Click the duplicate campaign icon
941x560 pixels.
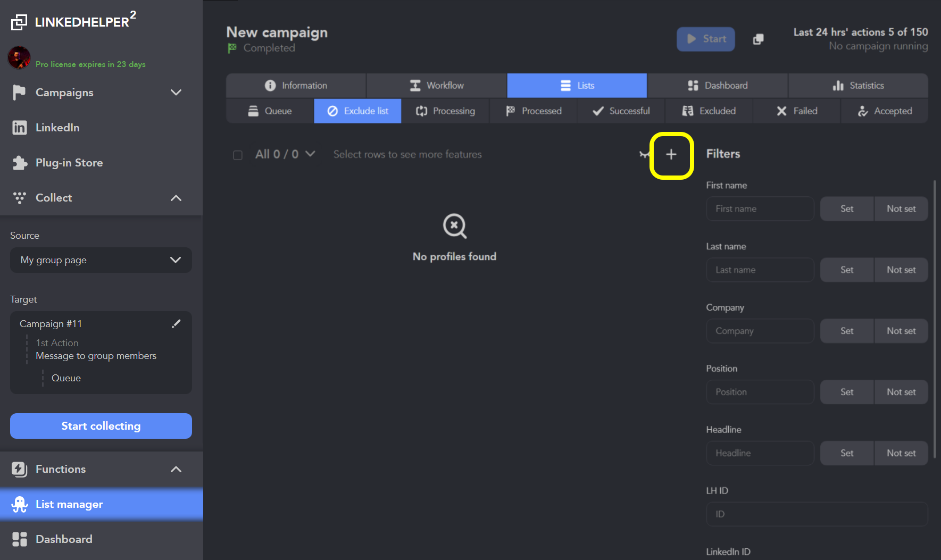point(759,39)
